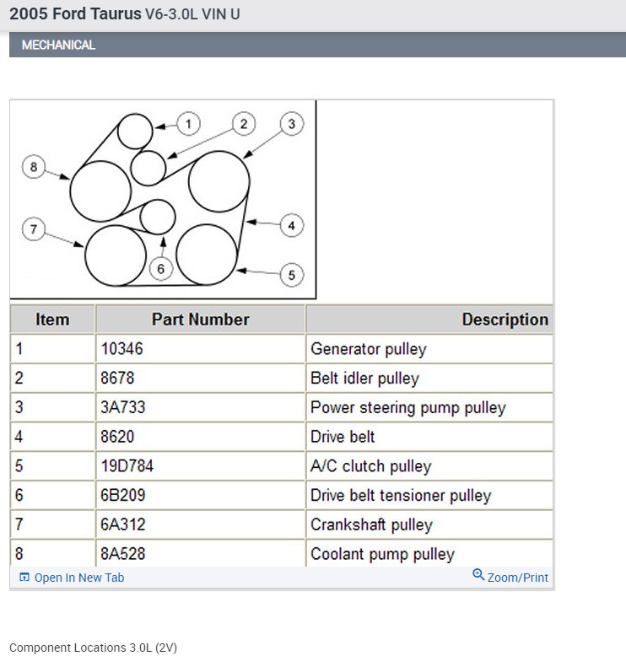The image size is (626, 672).
Task: Click callout number 2 in the diagram
Action: (243, 124)
